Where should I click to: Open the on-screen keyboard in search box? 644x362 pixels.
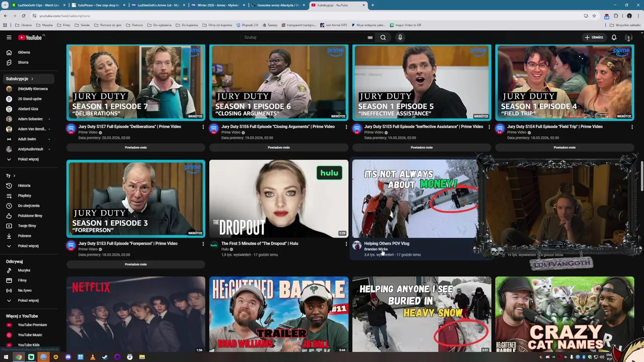pyautogui.click(x=370, y=37)
